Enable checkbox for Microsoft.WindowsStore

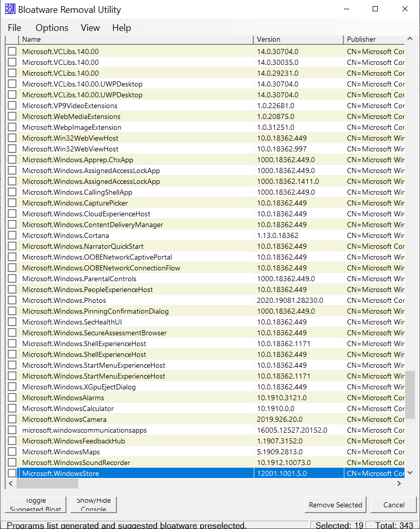[12, 473]
